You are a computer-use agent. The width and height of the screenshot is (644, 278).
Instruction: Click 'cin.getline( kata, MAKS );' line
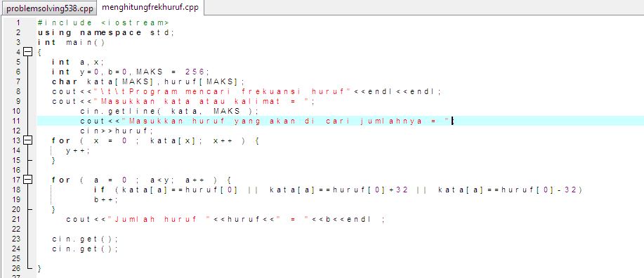pos(170,112)
